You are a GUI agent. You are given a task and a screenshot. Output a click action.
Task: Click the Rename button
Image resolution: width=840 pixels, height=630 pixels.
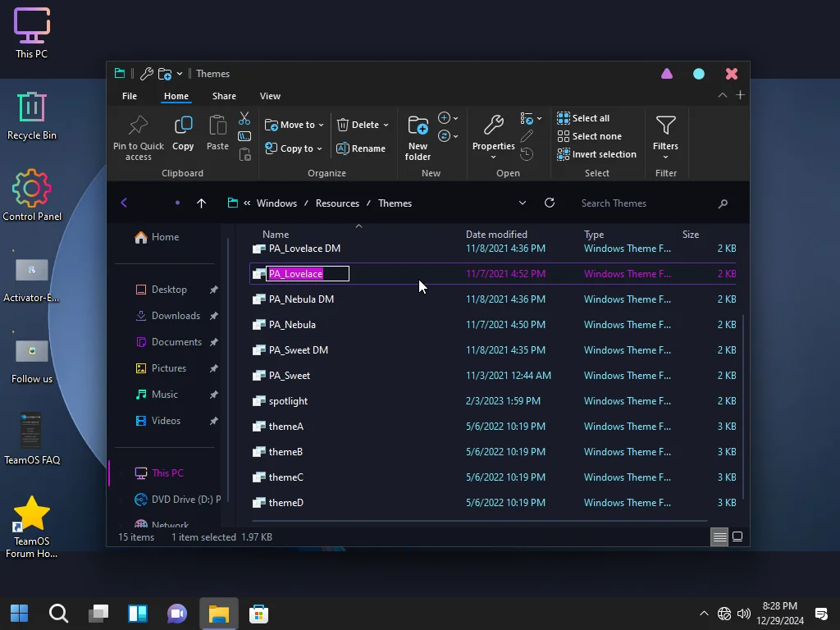tap(361, 148)
